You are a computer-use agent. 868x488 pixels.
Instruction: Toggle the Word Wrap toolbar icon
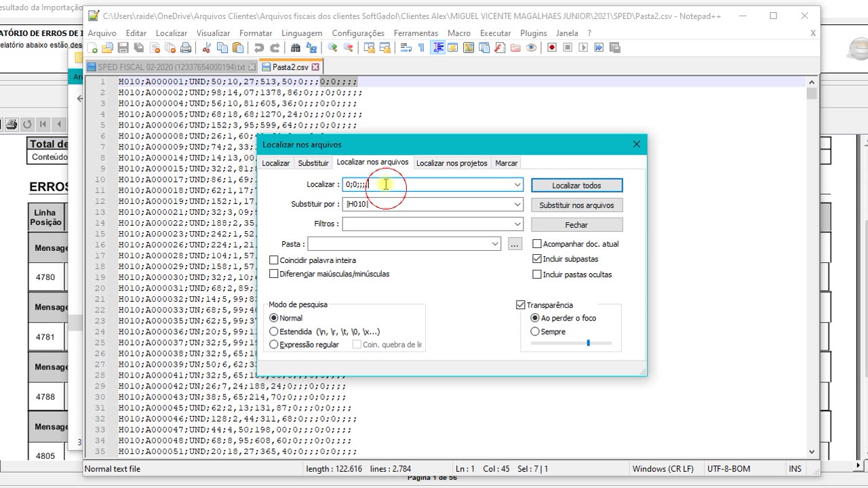[x=406, y=47]
